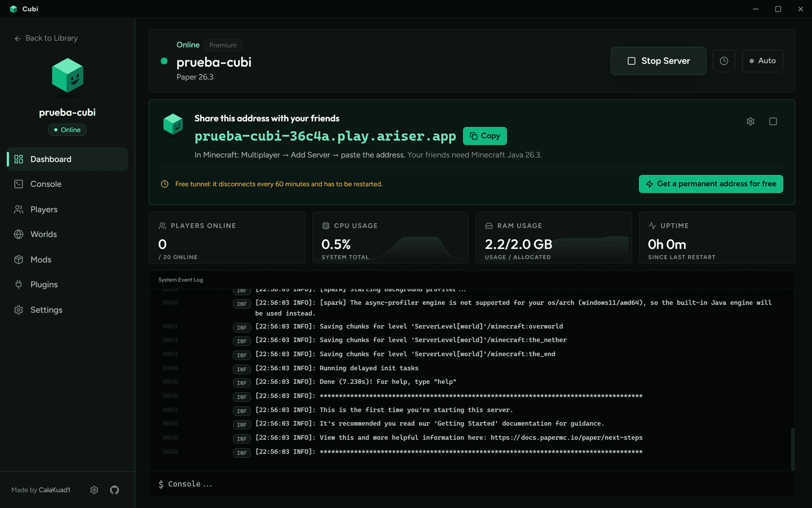Click the System Event Log heading

point(180,280)
